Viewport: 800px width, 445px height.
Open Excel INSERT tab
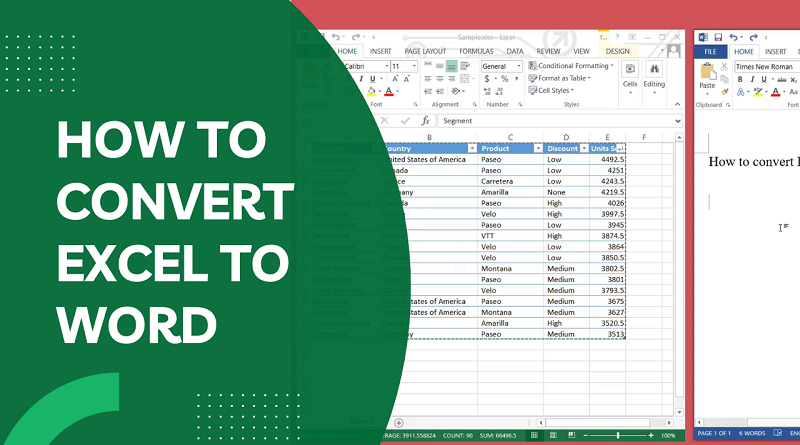click(381, 51)
